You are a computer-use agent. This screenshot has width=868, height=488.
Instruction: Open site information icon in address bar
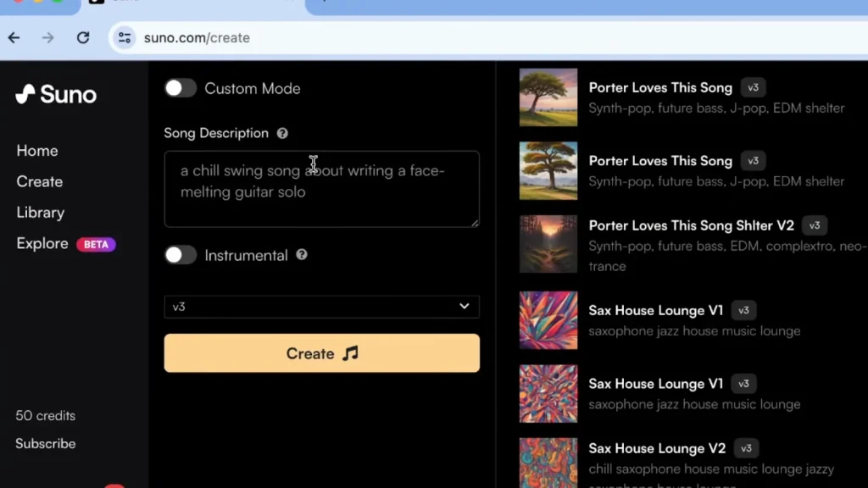click(125, 37)
